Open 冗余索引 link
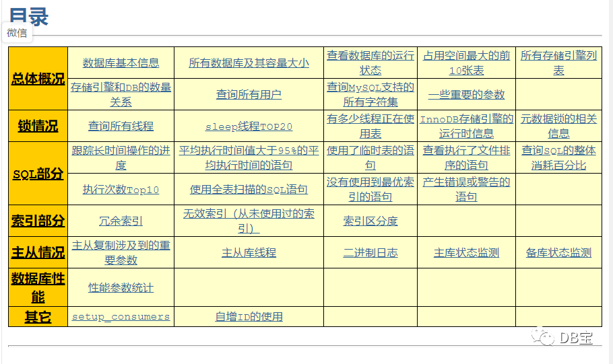 (121, 221)
